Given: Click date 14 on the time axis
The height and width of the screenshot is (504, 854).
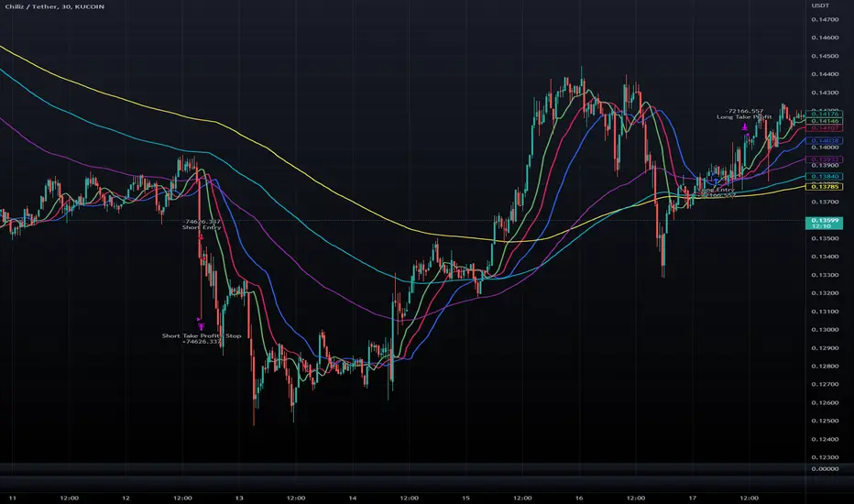Looking at the screenshot, I should tap(353, 498).
